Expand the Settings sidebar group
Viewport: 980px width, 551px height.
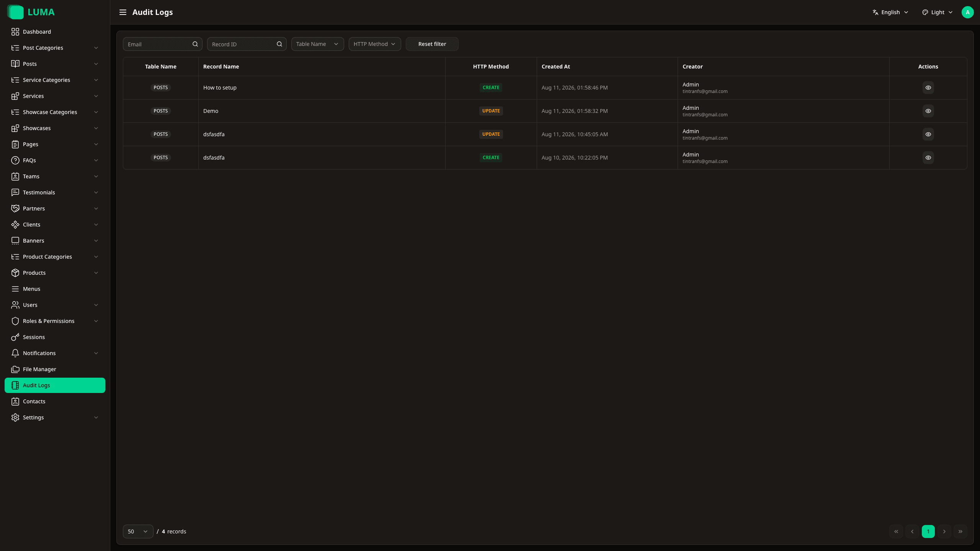(55, 417)
